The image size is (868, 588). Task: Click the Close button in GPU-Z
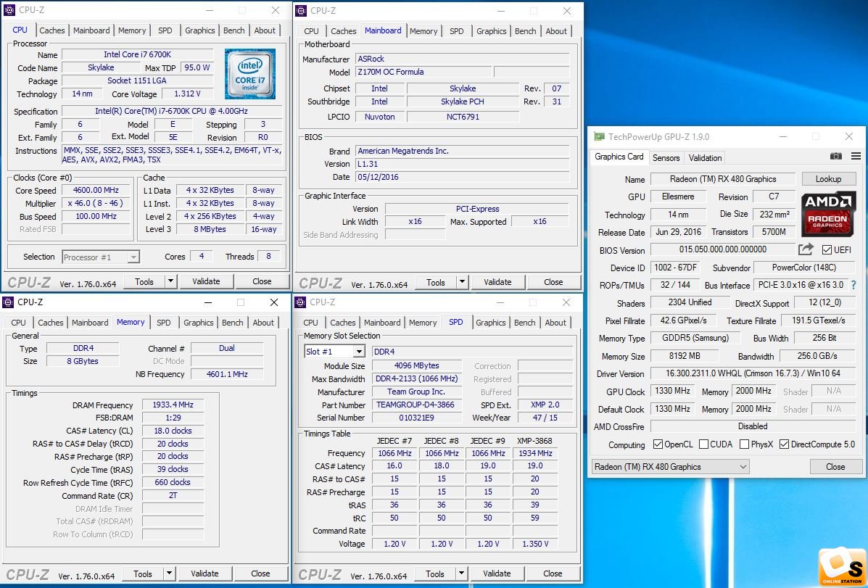(835, 467)
